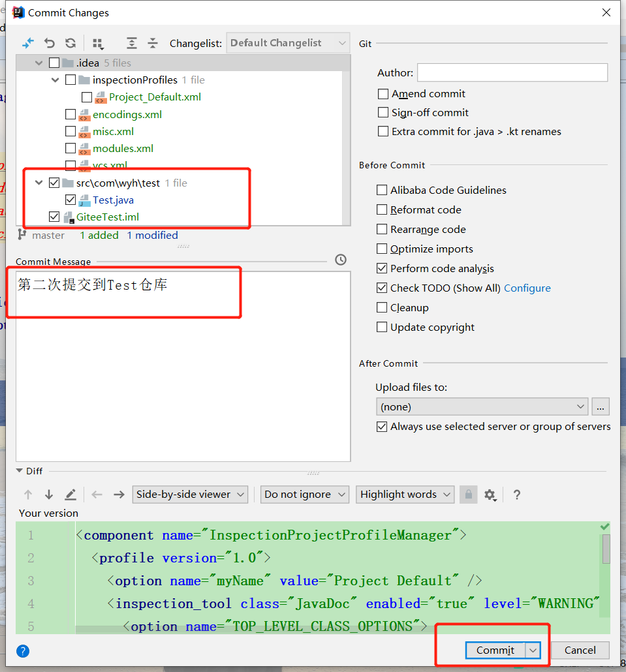
Task: Open the Side-by-side viewer dropdown
Action: (x=190, y=495)
